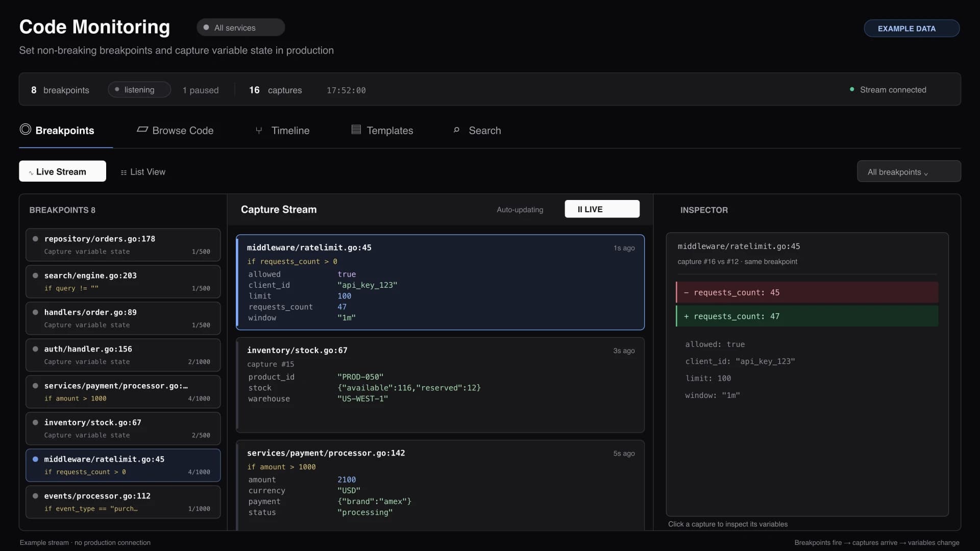Click the stock available/reserved JSON value
Image resolution: width=980 pixels, height=551 pixels.
point(409,388)
